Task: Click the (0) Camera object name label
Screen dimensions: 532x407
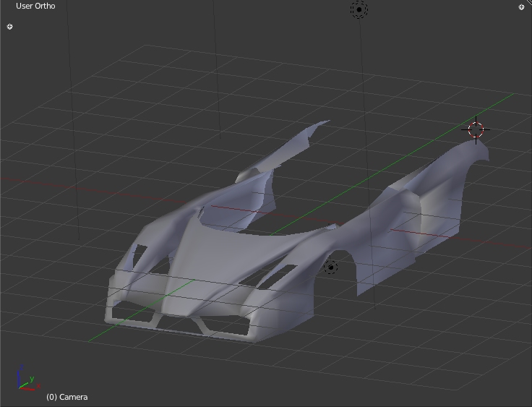Action: 67,397
